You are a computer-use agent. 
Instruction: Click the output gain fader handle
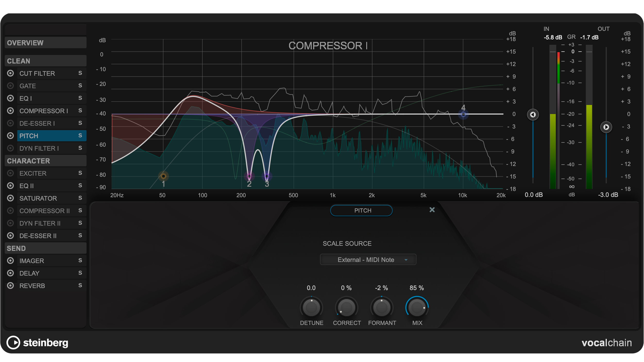coord(606,127)
